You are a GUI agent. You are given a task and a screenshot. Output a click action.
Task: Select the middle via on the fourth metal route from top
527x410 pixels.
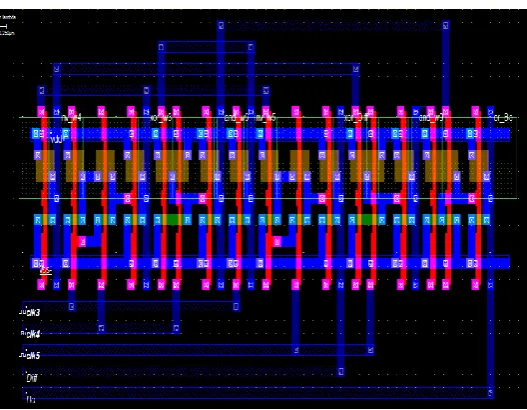[x=146, y=90]
